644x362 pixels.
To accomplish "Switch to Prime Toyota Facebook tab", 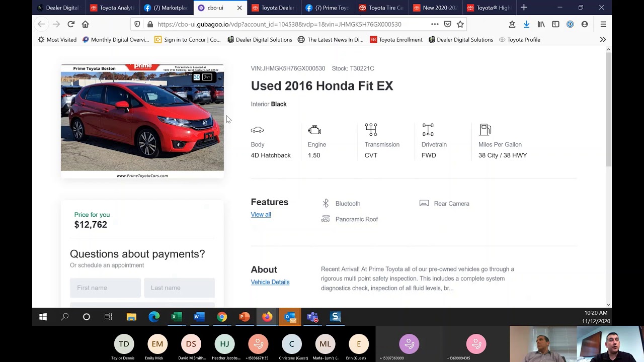I will (x=327, y=8).
